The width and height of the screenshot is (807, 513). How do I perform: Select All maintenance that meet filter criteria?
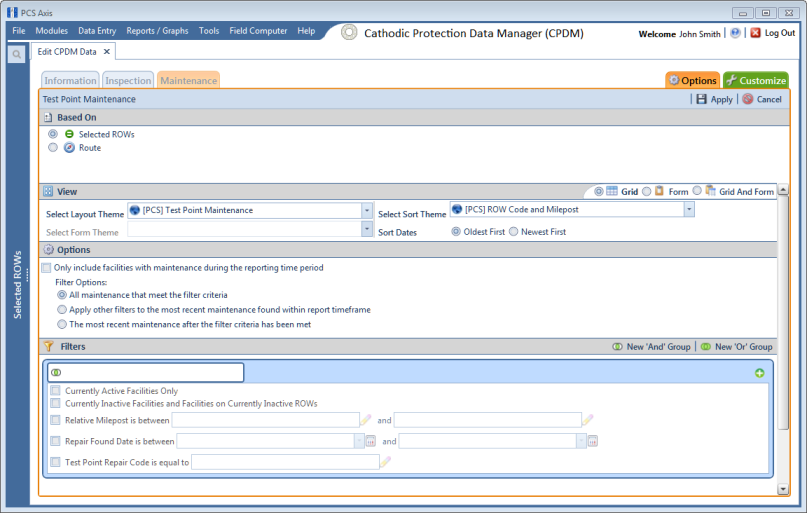click(62, 295)
